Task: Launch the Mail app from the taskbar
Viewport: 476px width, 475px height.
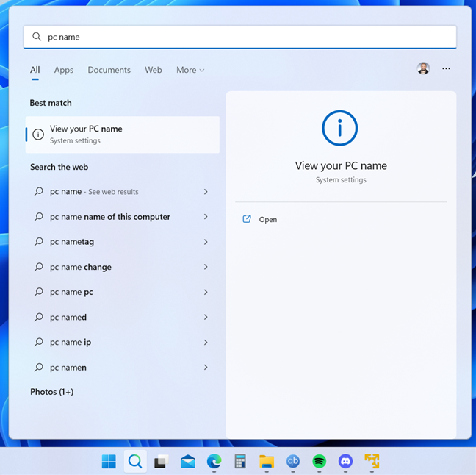Action: point(187,461)
